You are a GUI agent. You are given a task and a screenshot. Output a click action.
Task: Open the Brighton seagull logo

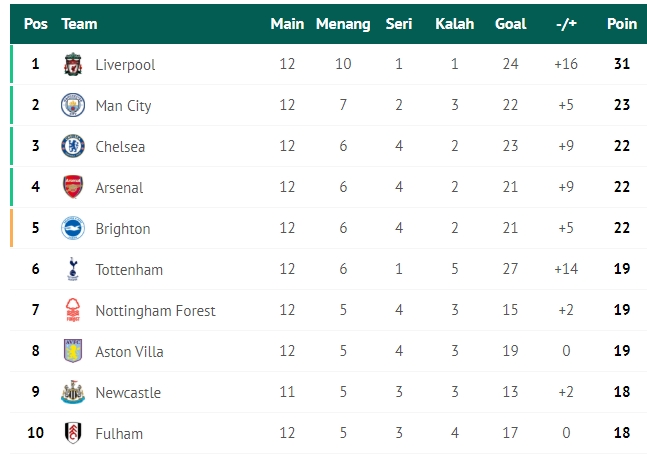pos(73,228)
